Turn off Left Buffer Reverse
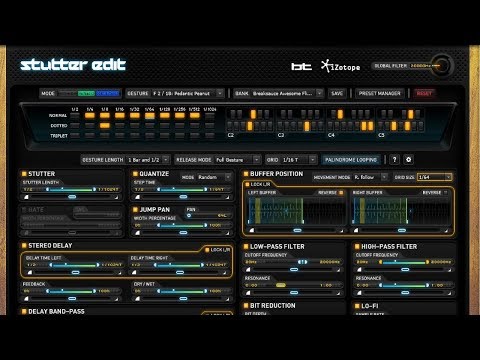480x360 pixels. [341, 193]
